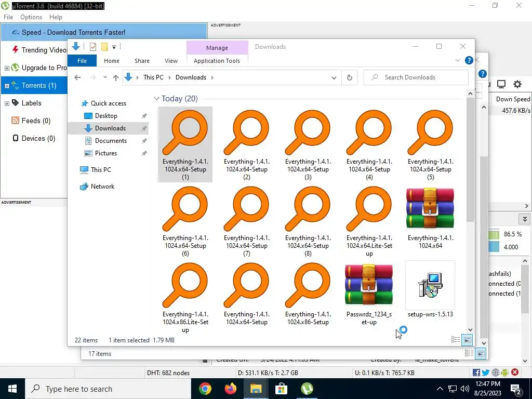Viewport: 532px width, 399px height.
Task: Open uTorrent Facebook status bar icon
Action: point(476,373)
